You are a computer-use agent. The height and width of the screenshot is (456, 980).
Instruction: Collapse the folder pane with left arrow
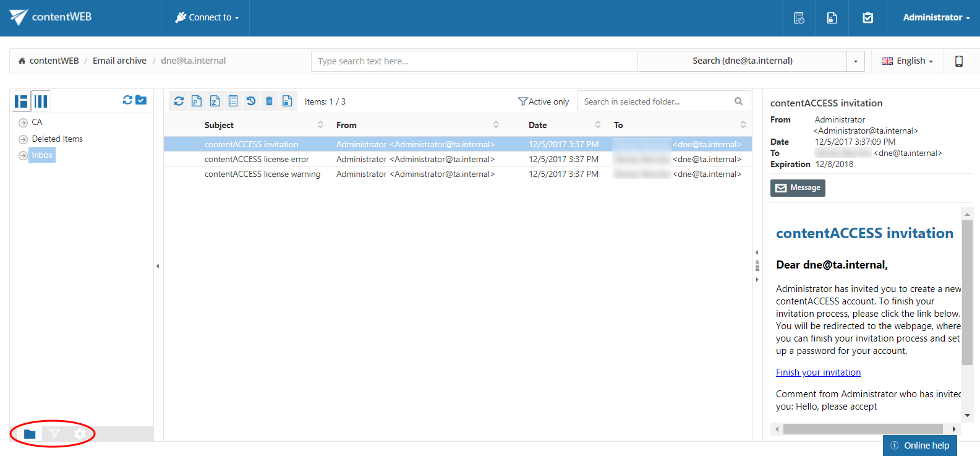158,266
